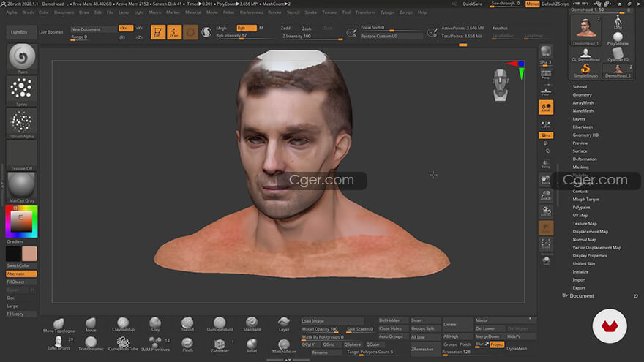Click the BPR render sphere icon
This screenshot has width=644, height=362.
click(x=546, y=51)
